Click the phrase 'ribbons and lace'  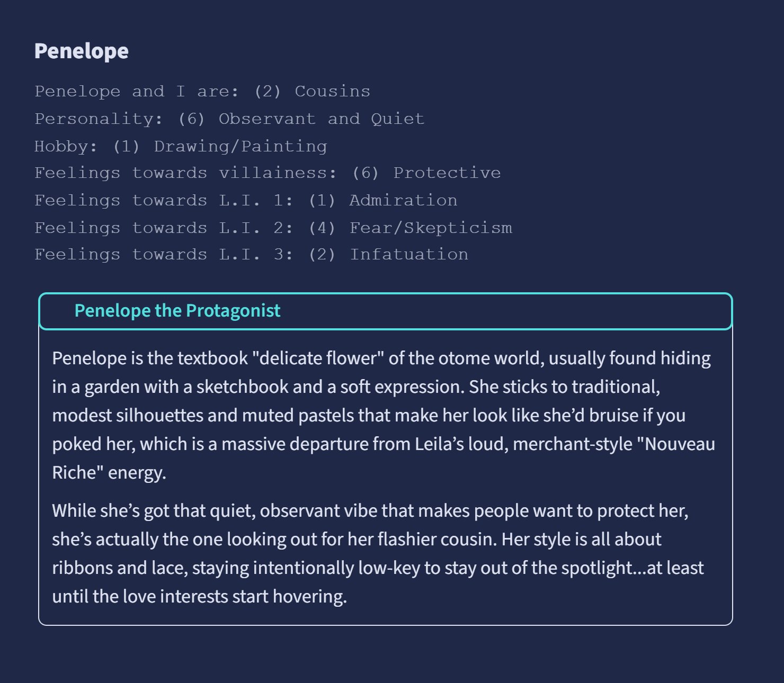[119, 568]
